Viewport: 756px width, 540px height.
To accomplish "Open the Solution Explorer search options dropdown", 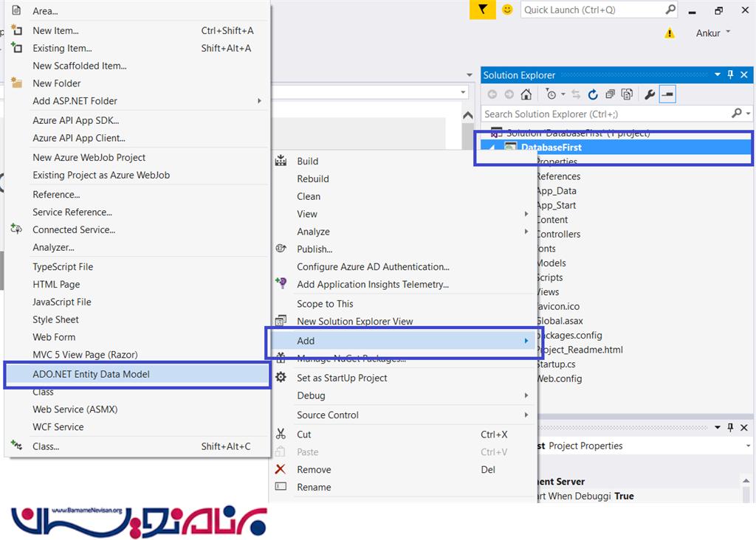I will [x=749, y=114].
